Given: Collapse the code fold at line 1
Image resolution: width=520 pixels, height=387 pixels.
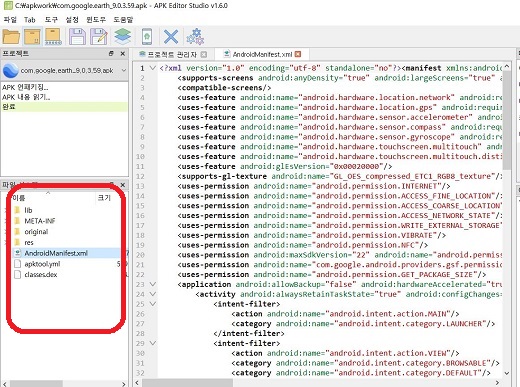Looking at the screenshot, I should point(153,68).
